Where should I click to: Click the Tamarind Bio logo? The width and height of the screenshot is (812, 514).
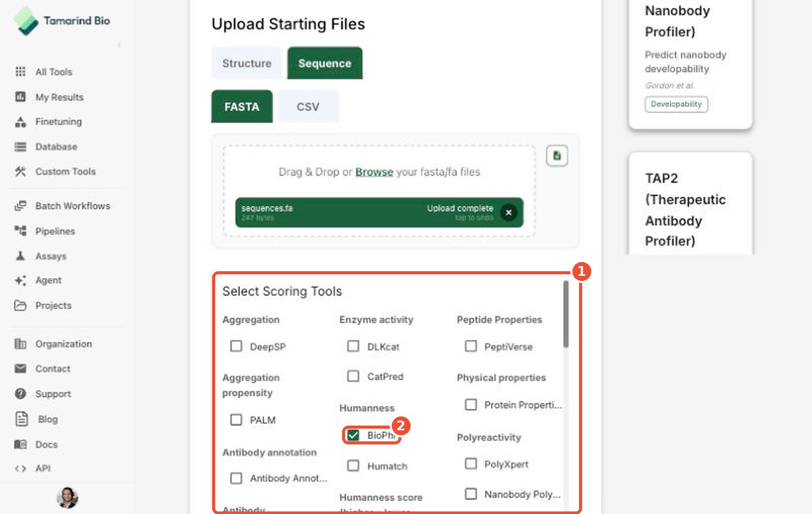62,21
